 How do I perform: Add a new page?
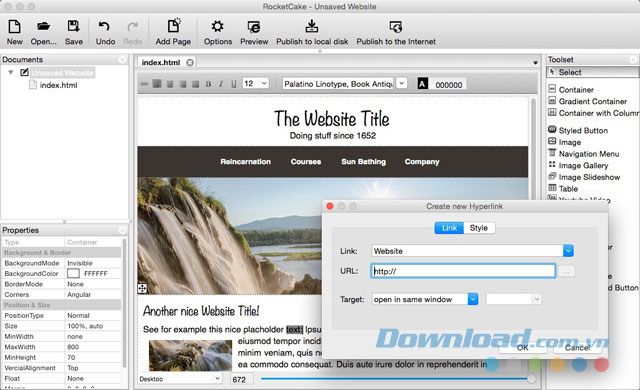click(173, 33)
